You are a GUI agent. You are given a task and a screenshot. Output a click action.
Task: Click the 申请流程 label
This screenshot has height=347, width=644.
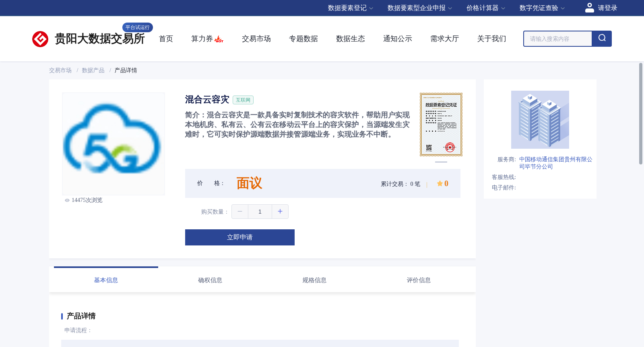(78, 330)
